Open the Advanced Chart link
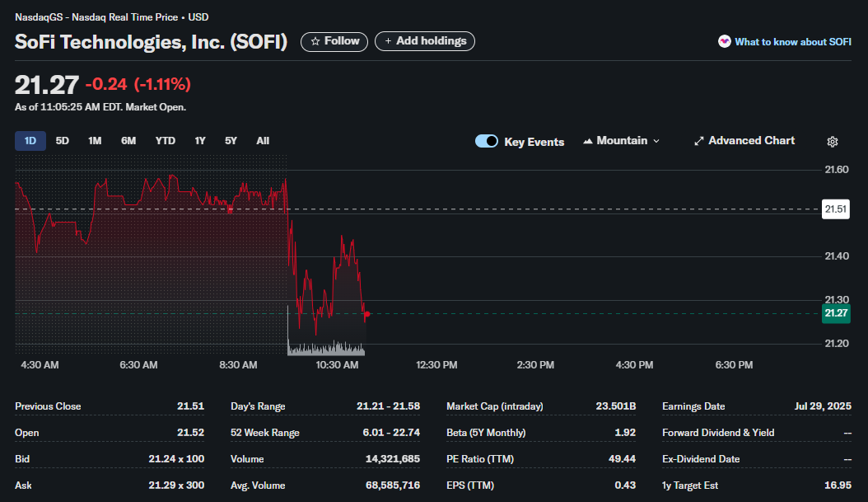Viewport: 868px width, 502px height. (744, 141)
